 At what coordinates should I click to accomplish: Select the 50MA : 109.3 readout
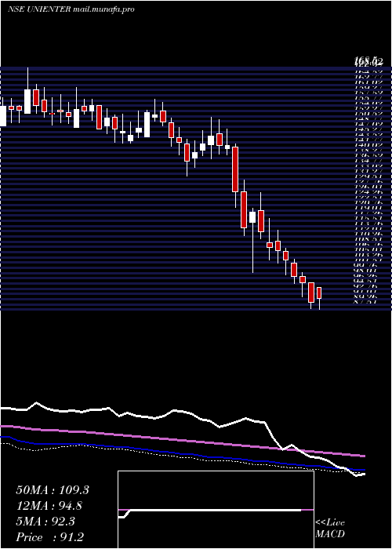[53, 490]
